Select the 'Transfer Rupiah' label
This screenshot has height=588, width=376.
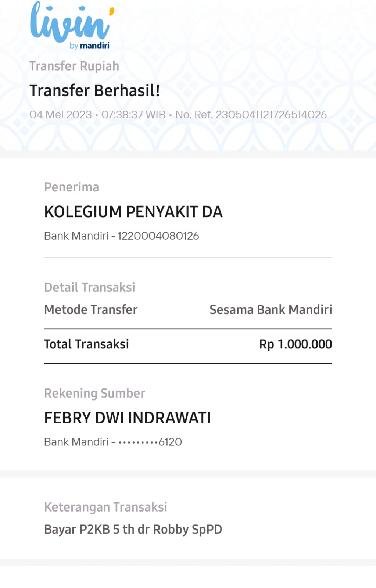pos(74,66)
